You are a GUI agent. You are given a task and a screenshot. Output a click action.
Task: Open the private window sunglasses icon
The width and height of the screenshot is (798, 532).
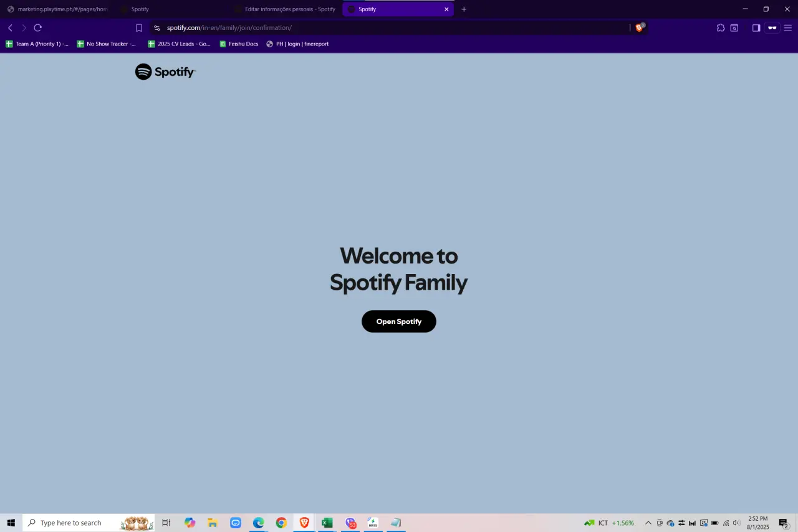tap(772, 28)
